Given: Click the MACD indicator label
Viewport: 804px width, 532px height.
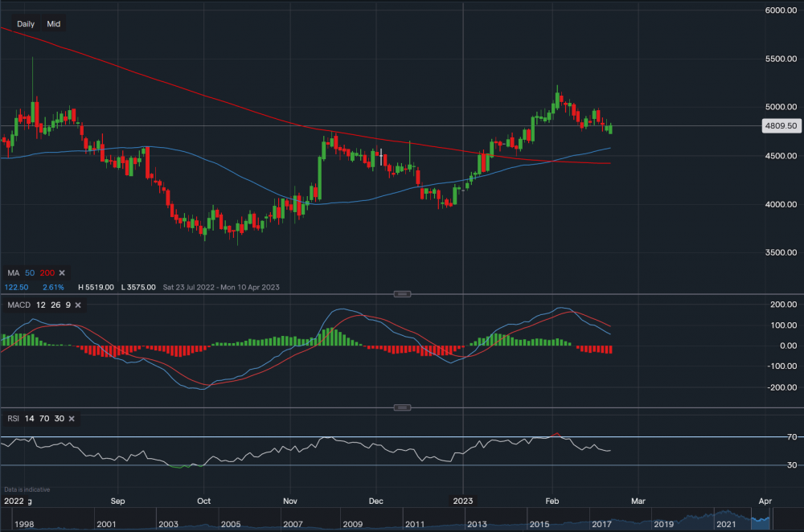Looking at the screenshot, I should coord(18,305).
